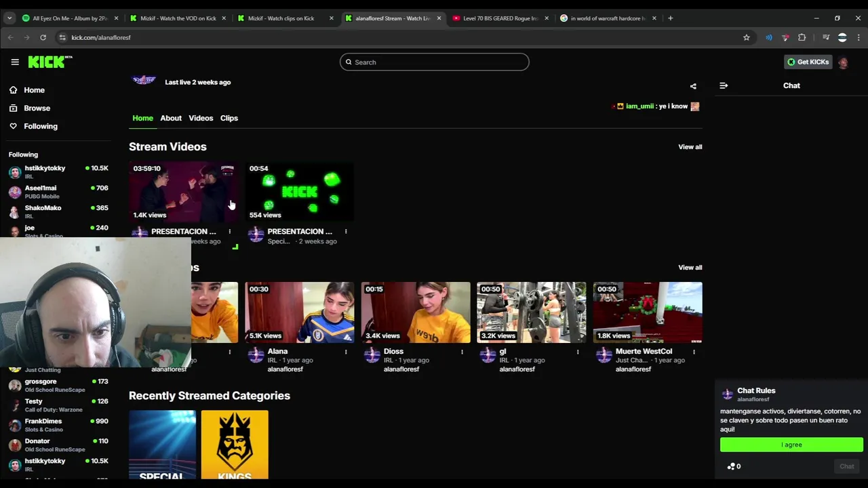
Task: Click the Search input field
Action: [x=434, y=62]
